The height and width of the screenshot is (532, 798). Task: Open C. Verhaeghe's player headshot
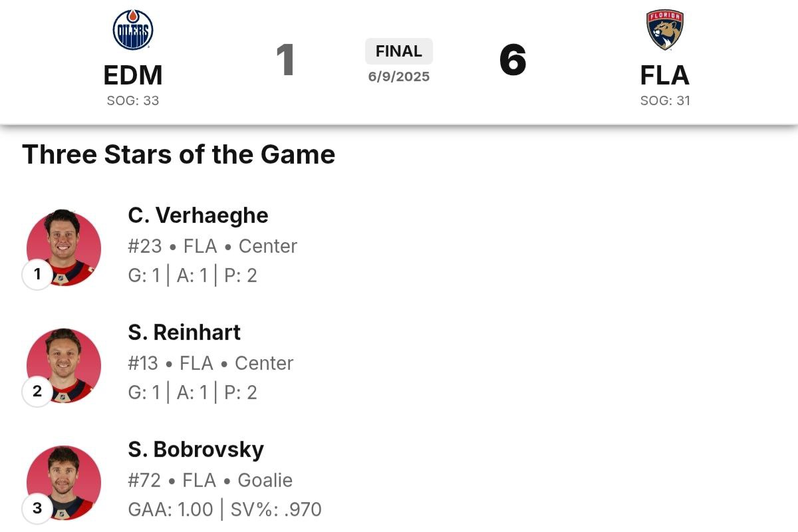(64, 249)
